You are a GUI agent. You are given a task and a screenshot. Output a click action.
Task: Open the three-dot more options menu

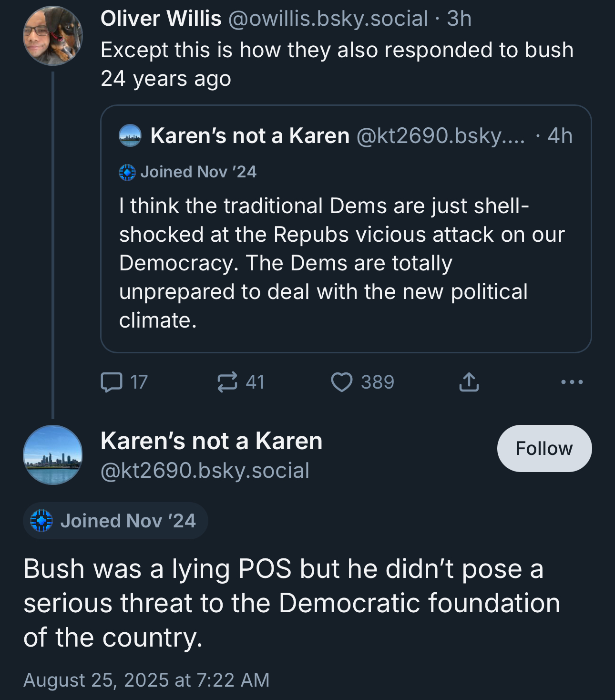point(572,382)
